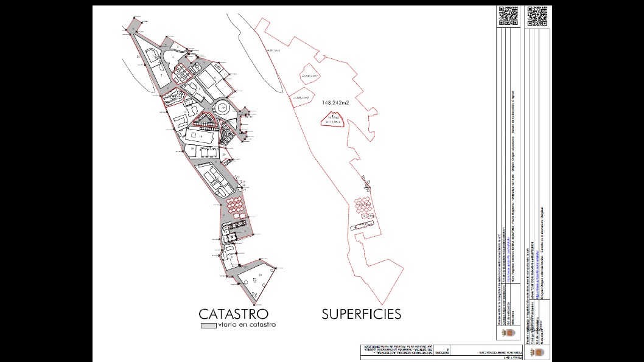
Task: Select triangular parcel 33 at the map bottom
Action: [x=257, y=281]
